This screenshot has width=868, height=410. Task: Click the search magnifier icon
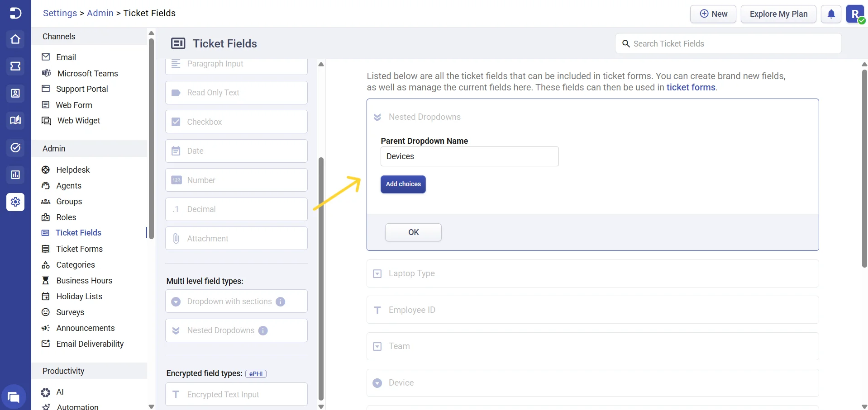click(x=626, y=44)
